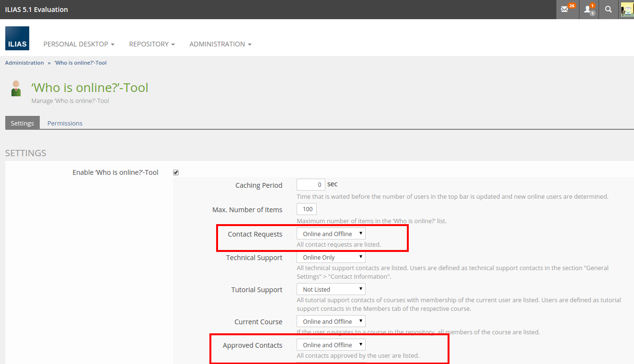This screenshot has height=364, width=634.
Task: Expand the Technical Support dropdown
Action: [x=331, y=257]
